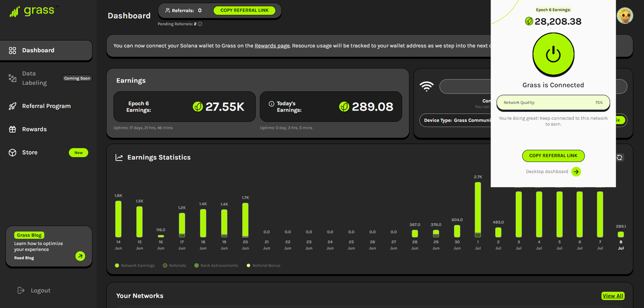Toggle Rank Achievements legend item
644x308 pixels.
217,266
